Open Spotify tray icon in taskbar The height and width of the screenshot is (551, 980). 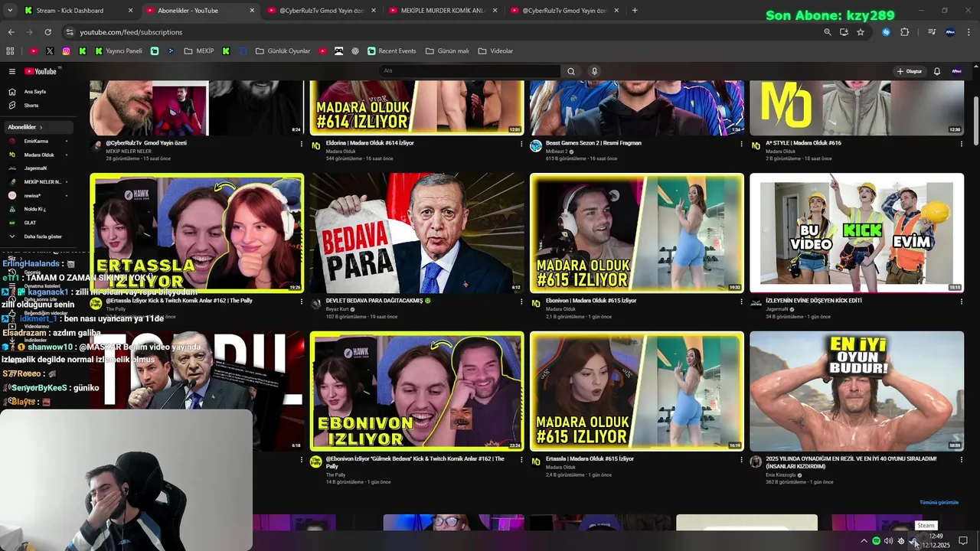[x=876, y=541]
